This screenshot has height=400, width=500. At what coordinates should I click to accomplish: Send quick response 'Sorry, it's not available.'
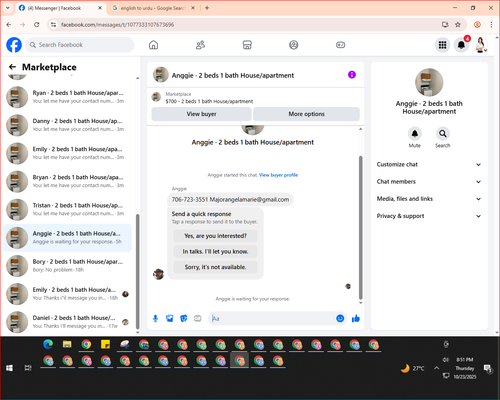pos(215,267)
